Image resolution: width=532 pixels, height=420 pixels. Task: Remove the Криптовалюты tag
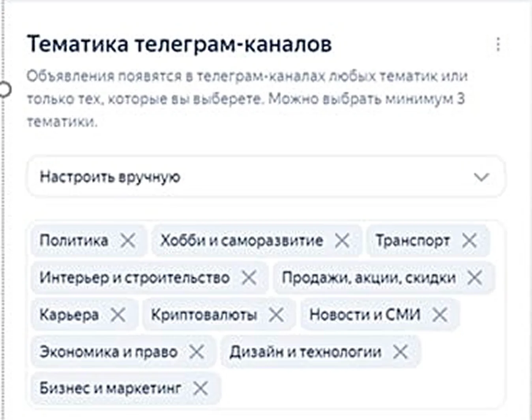click(x=276, y=315)
